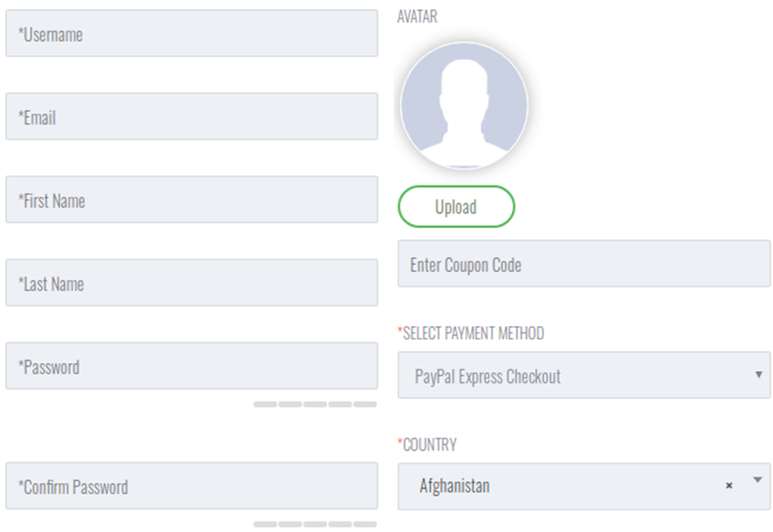Click password strength indicator below Password
773x532 pixels.
[315, 404]
